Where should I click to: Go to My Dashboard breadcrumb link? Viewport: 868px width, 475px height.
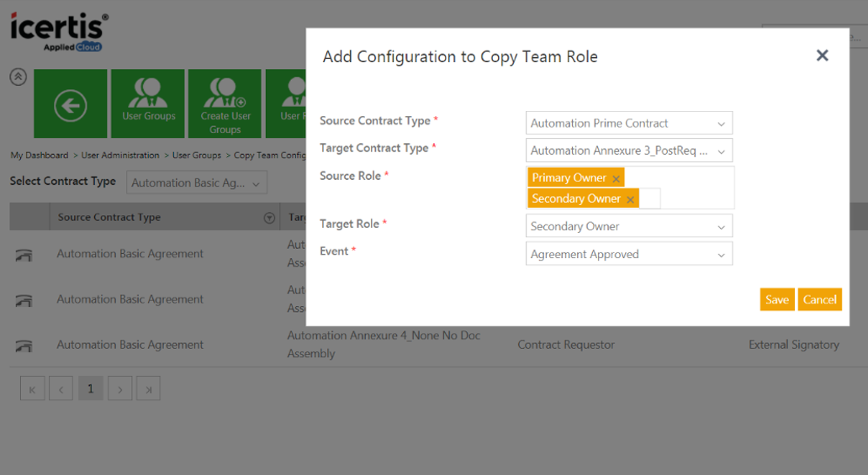[40, 156]
